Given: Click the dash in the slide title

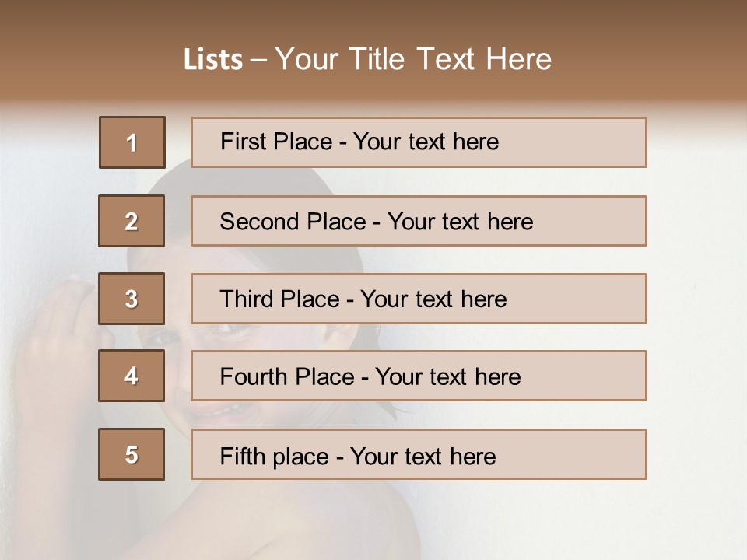Looking at the screenshot, I should (x=258, y=60).
